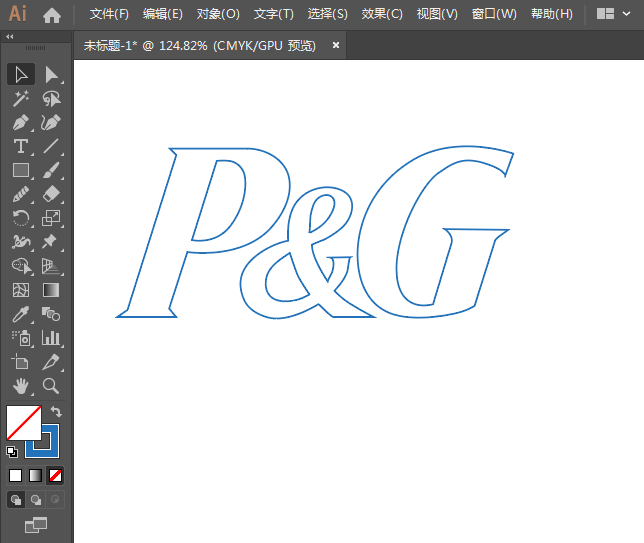Select the Eraser tool
The width and height of the screenshot is (644, 543).
click(51, 194)
